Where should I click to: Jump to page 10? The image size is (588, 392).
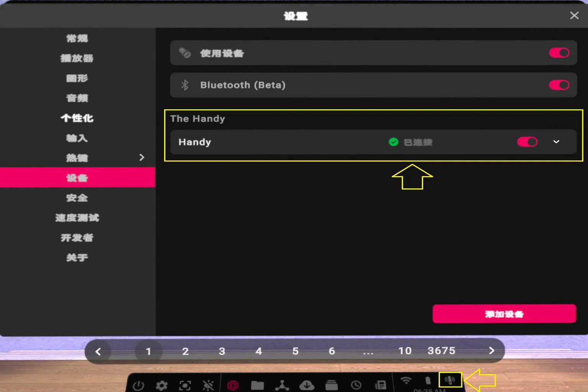[405, 351]
